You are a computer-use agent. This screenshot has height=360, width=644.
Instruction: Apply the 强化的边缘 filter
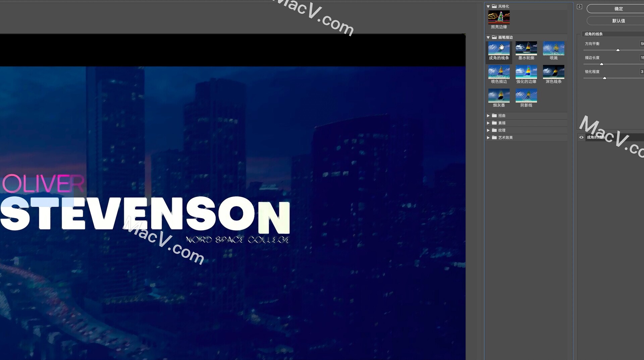point(526,72)
